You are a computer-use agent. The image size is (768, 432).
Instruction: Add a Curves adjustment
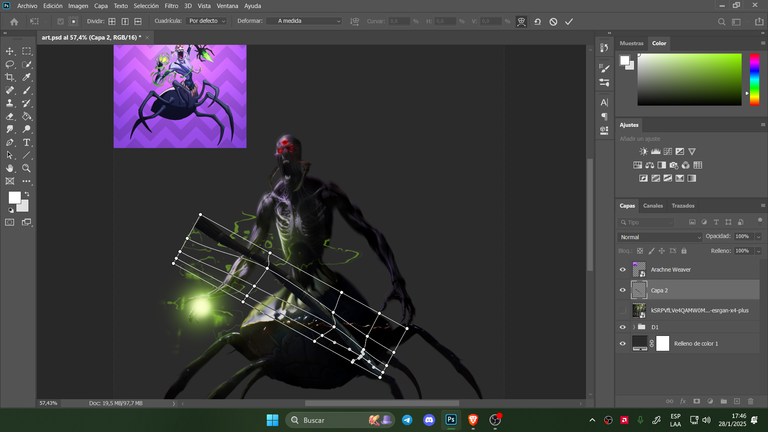(668, 151)
